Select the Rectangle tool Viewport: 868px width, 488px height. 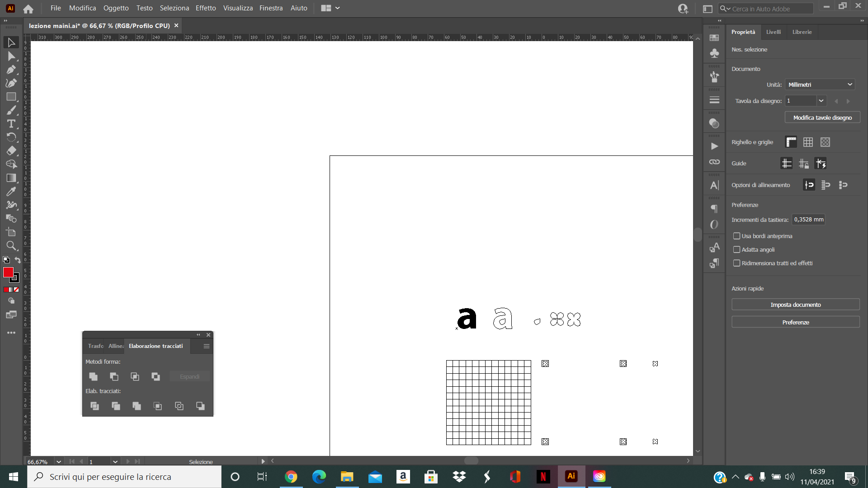tap(11, 97)
